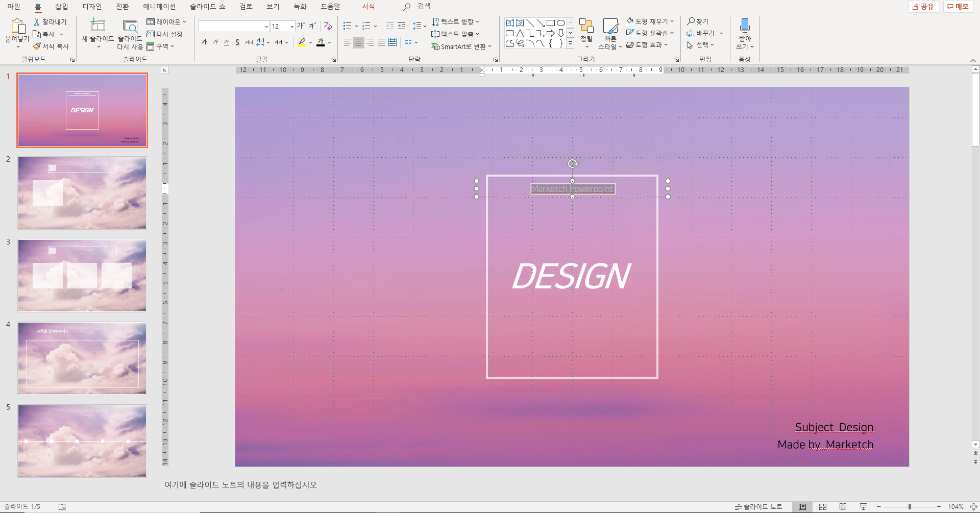Viewport: 980px width, 513px height.
Task: Click the spell check icon in status bar
Action: tap(62, 507)
